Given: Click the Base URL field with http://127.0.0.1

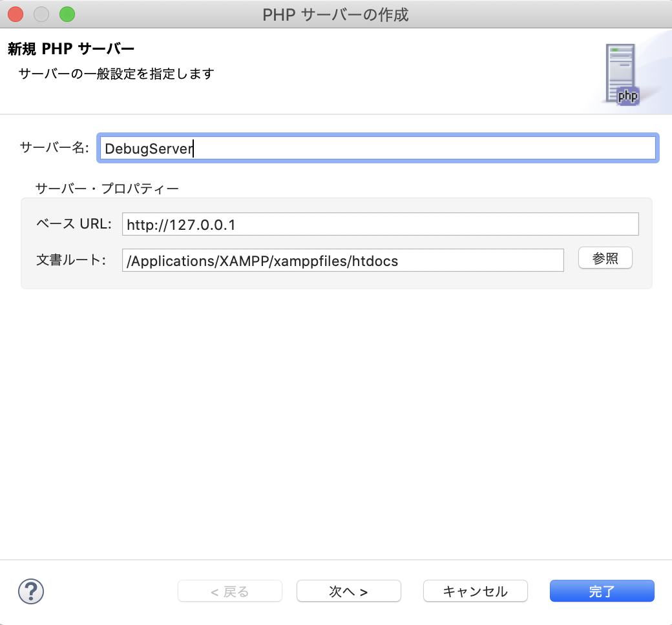Looking at the screenshot, I should point(380,224).
